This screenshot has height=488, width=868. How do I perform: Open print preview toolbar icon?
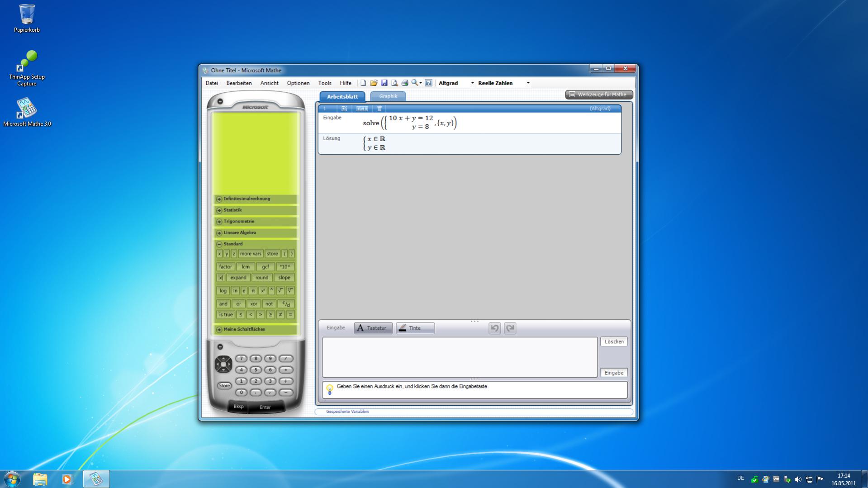point(394,83)
